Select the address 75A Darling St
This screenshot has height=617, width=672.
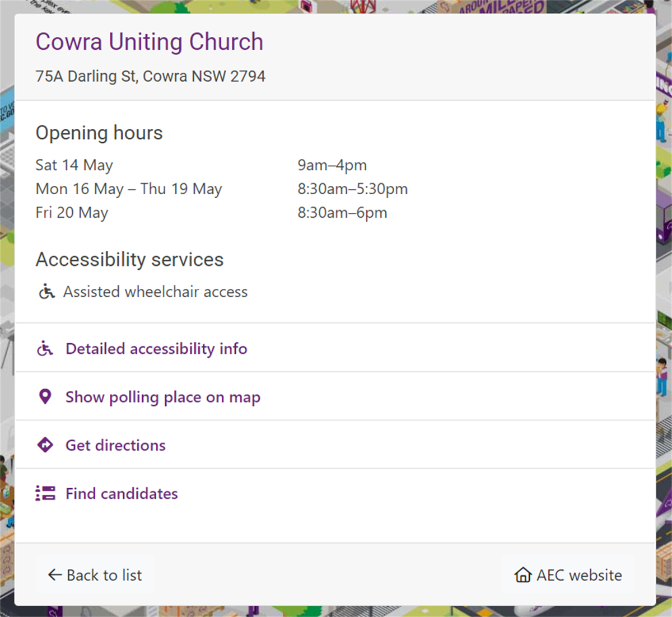pyautogui.click(x=151, y=76)
